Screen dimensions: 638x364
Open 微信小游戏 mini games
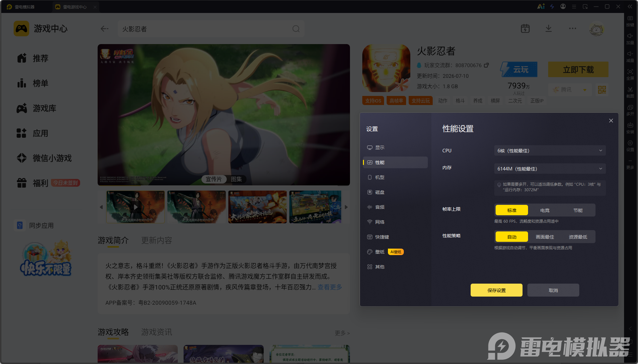pyautogui.click(x=44, y=158)
